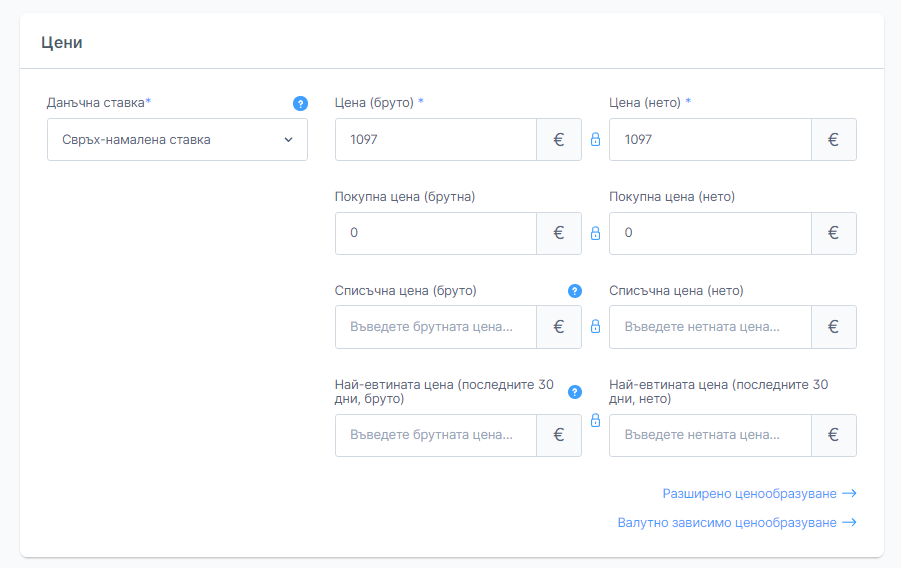Open Валутно зависимо ценообразуване link
The height and width of the screenshot is (568, 901).
point(737,522)
